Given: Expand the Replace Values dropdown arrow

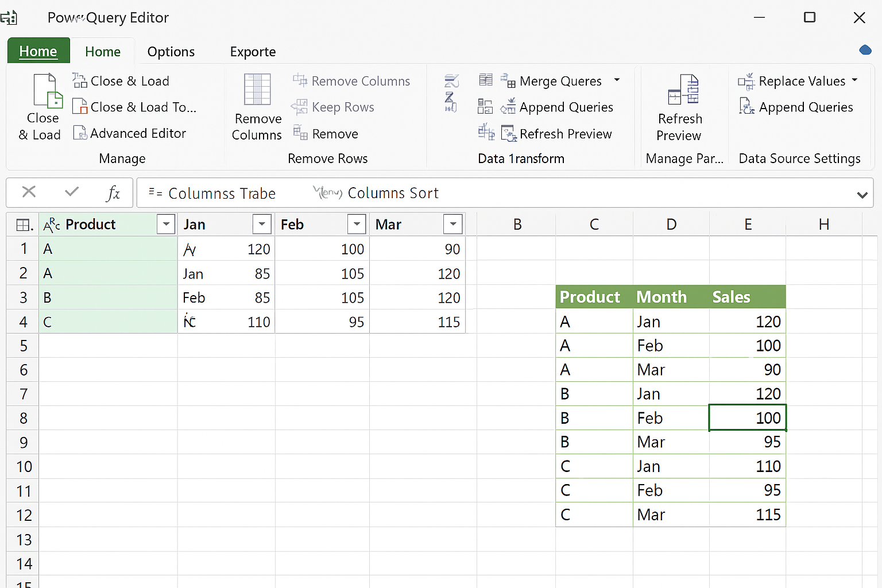Looking at the screenshot, I should coord(854,80).
